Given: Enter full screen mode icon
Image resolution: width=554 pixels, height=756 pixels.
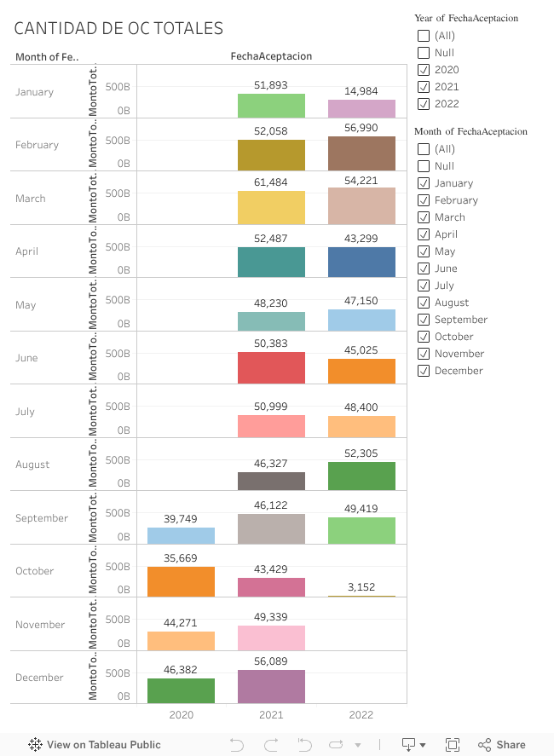Looking at the screenshot, I should [x=453, y=744].
